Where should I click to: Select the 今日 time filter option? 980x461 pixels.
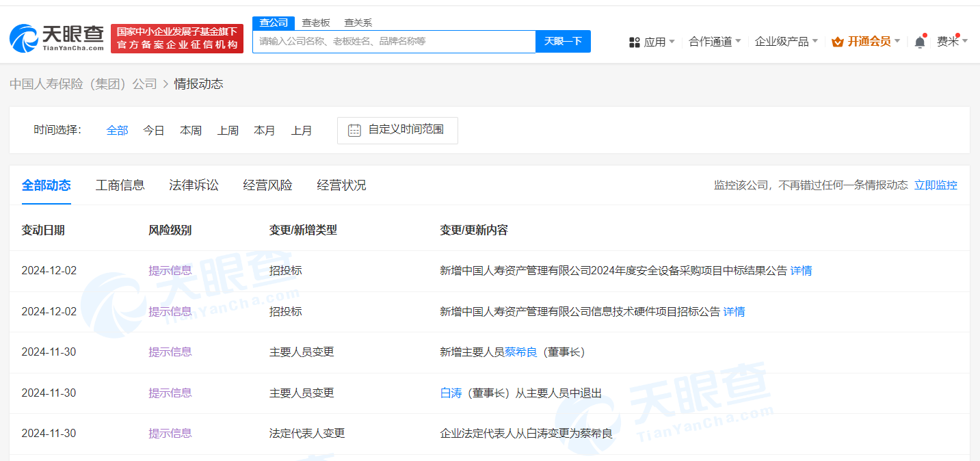(154, 130)
